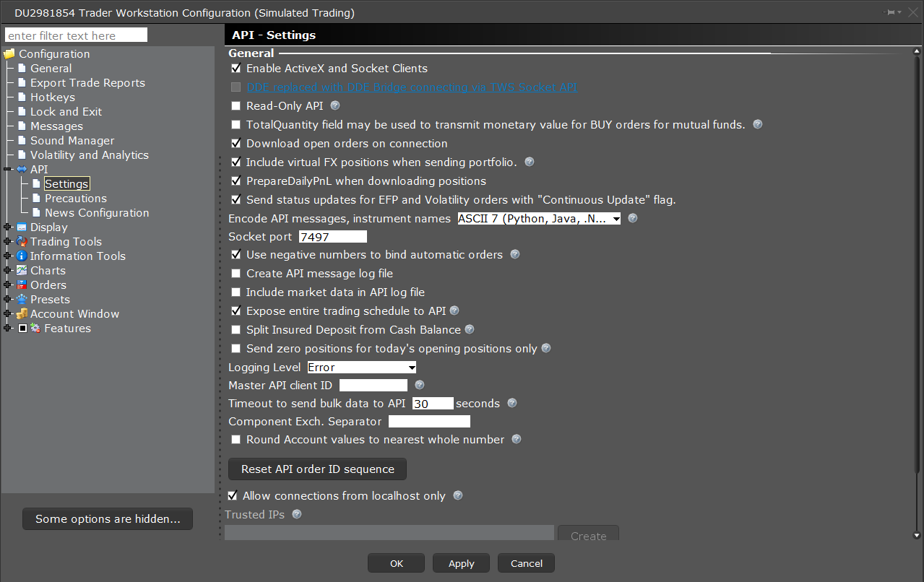This screenshot has height=582, width=924.
Task: Open Hotkeys configuration page
Action: 52,97
